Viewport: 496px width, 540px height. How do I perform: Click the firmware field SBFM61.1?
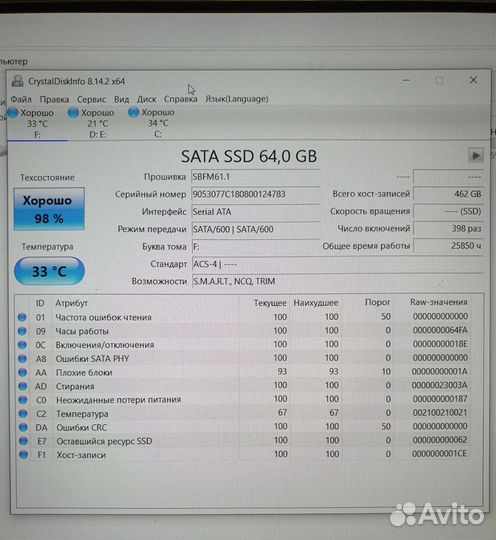coord(255,177)
